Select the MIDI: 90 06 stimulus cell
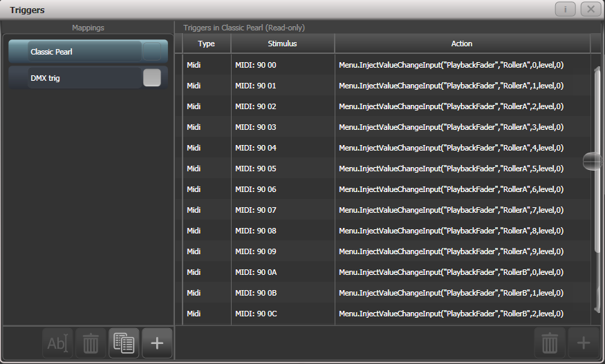605x364 pixels. click(x=283, y=189)
